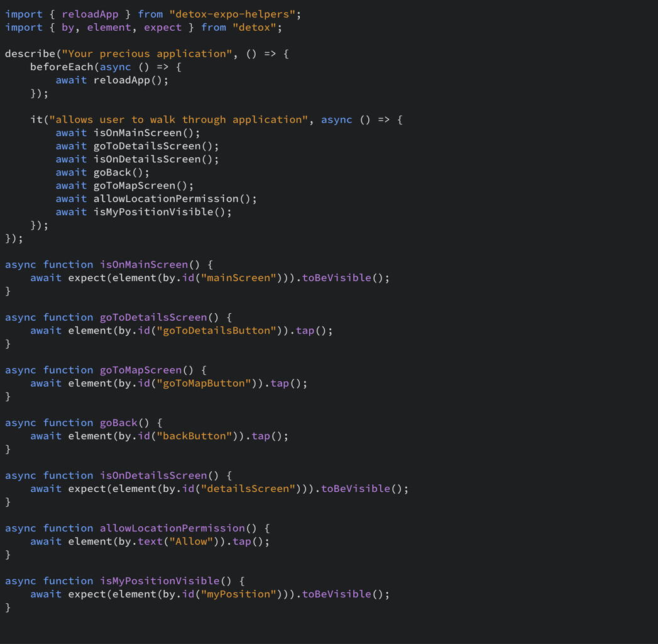Screen dimensions: 658x644
Task: Click function name isOnDetailsScreen in its definition
Action: [x=153, y=475]
